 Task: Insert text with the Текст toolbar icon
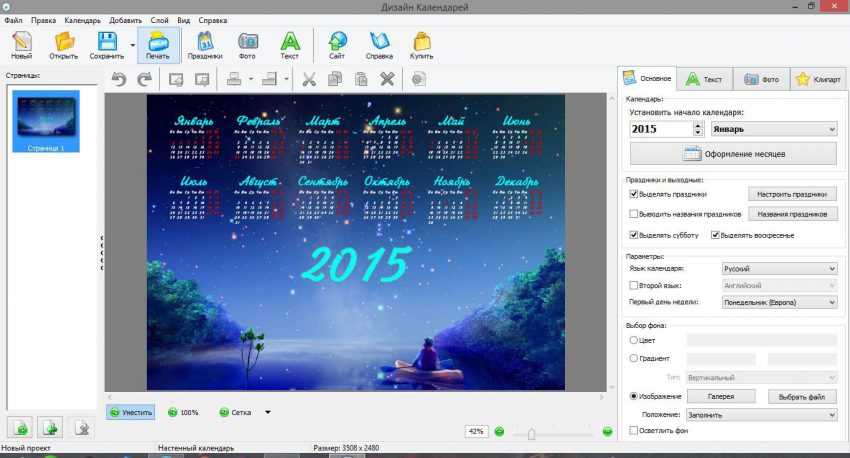pyautogui.click(x=289, y=41)
